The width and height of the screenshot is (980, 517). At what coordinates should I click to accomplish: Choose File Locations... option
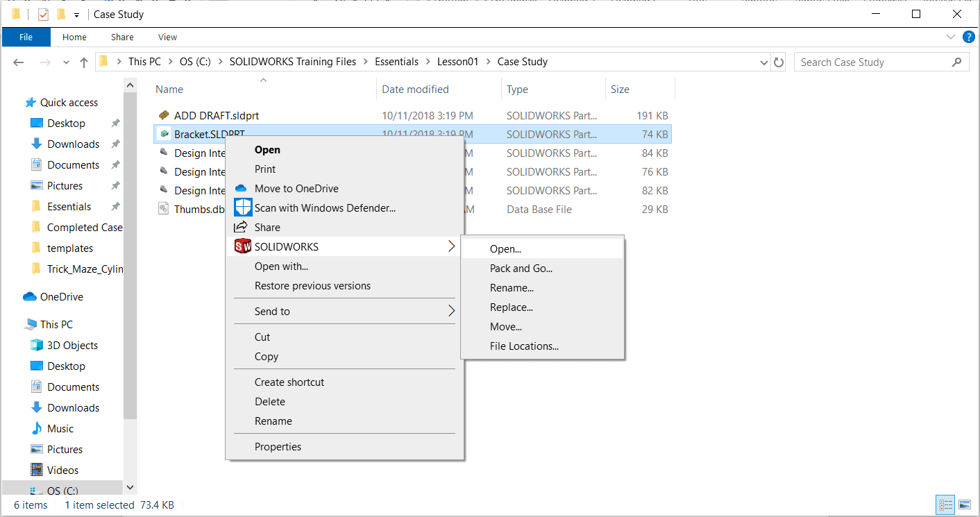[x=542, y=346]
